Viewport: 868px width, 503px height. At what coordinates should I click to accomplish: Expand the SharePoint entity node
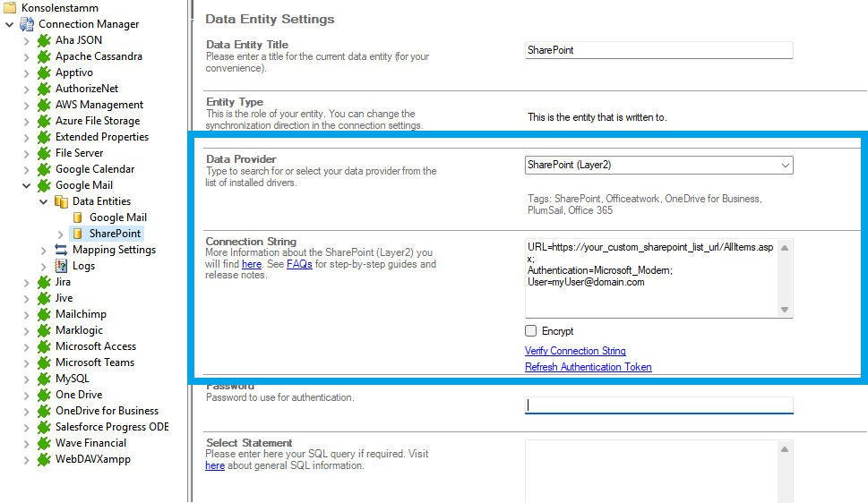point(60,234)
